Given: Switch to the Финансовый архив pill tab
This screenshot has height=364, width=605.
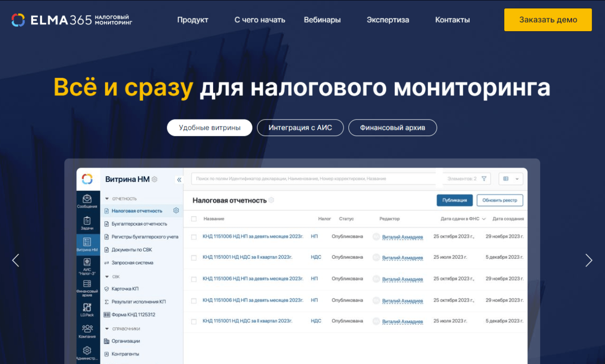Looking at the screenshot, I should coord(393,127).
